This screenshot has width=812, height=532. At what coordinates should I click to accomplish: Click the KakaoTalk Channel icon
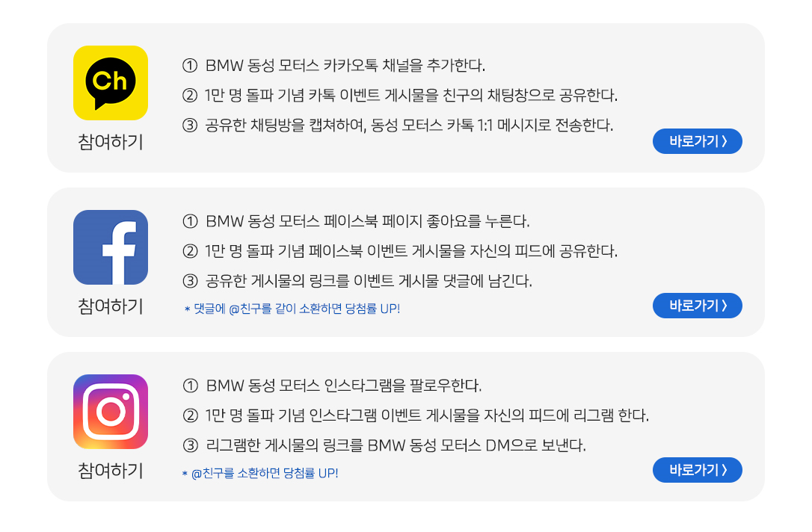click(x=111, y=83)
